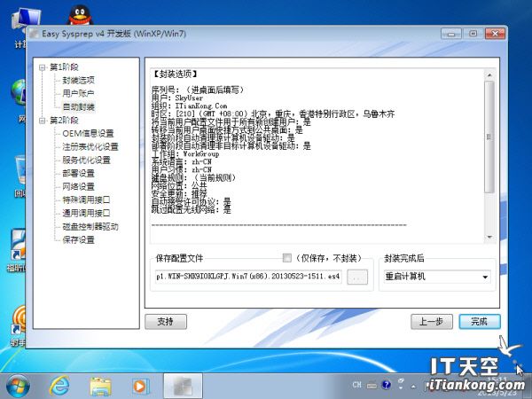The image size is (532, 399).
Task: Close the Easy Sysprep window
Action: 495,34
